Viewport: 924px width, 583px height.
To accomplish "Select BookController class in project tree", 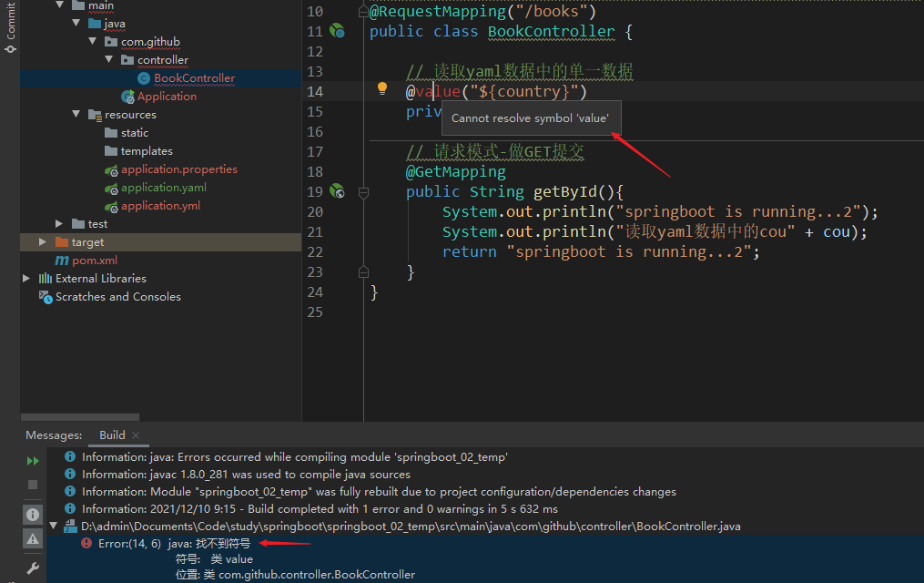I will click(194, 77).
